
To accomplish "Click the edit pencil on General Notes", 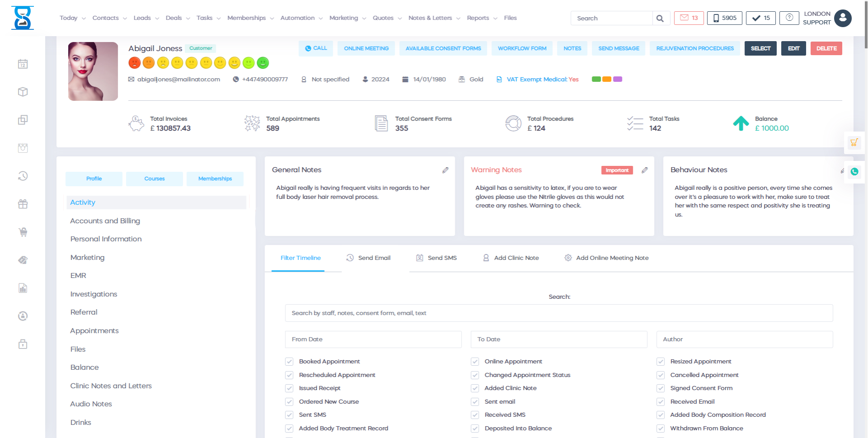I will (445, 170).
